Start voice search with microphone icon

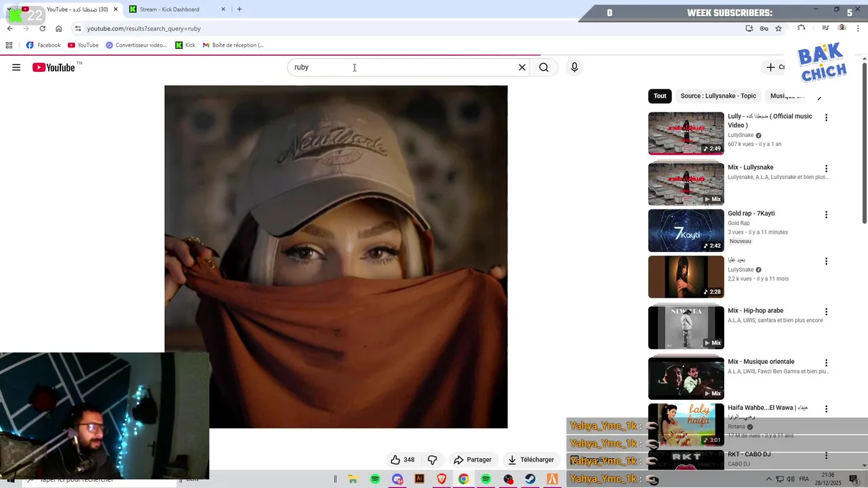[x=574, y=67]
